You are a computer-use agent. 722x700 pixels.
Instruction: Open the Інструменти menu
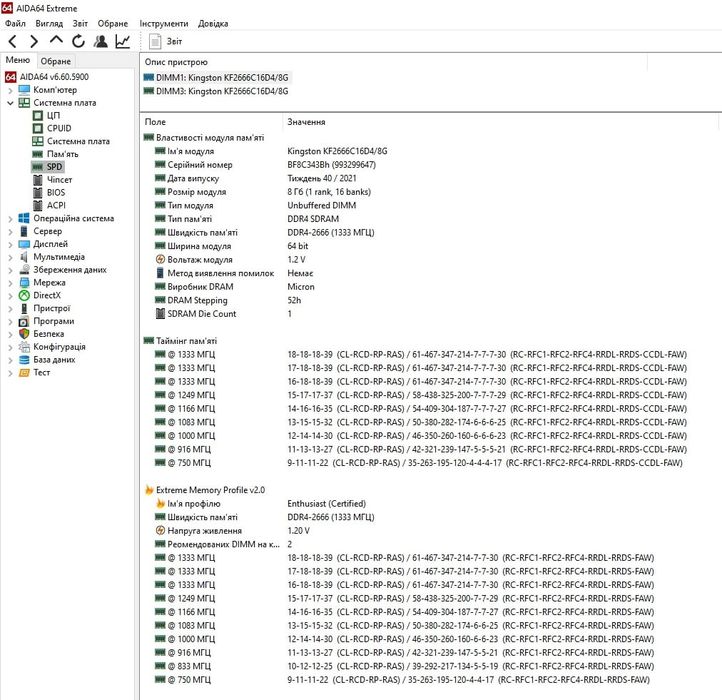point(164,23)
